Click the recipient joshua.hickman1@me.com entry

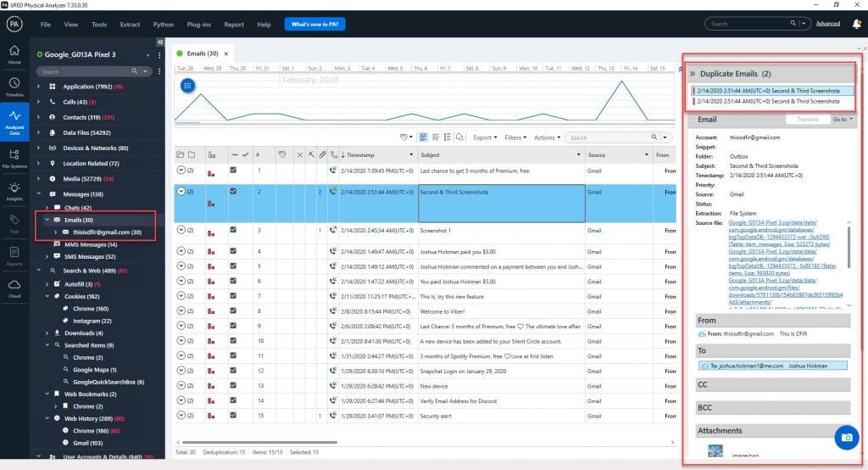773,366
